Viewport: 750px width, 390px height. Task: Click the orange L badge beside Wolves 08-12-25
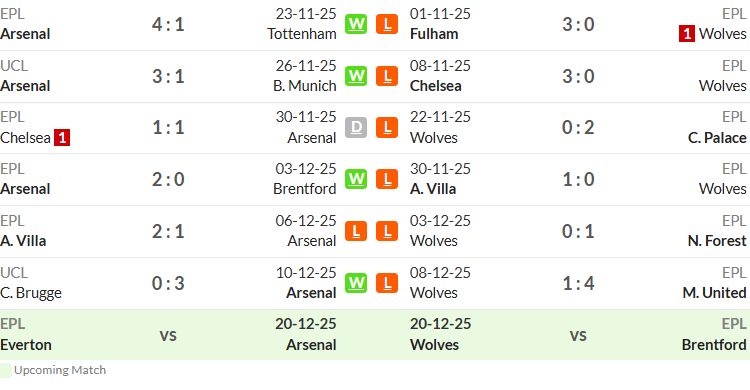click(387, 283)
